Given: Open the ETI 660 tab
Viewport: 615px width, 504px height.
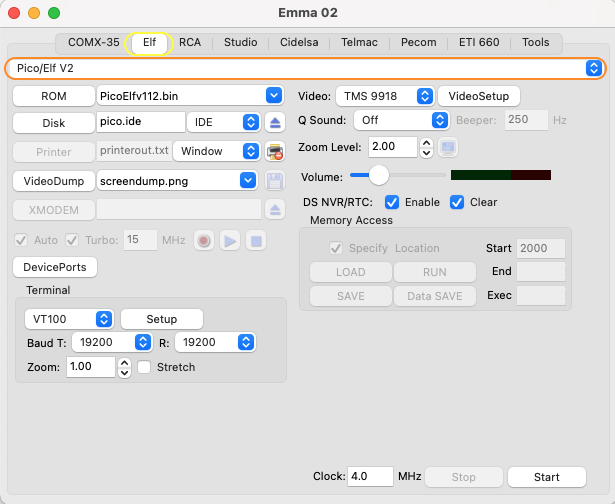Looking at the screenshot, I should pos(479,42).
